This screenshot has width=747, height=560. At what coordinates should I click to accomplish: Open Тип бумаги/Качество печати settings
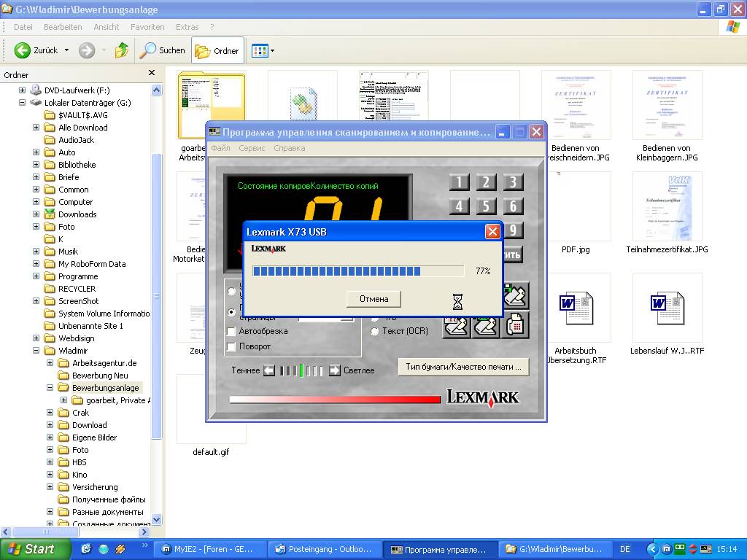[463, 367]
